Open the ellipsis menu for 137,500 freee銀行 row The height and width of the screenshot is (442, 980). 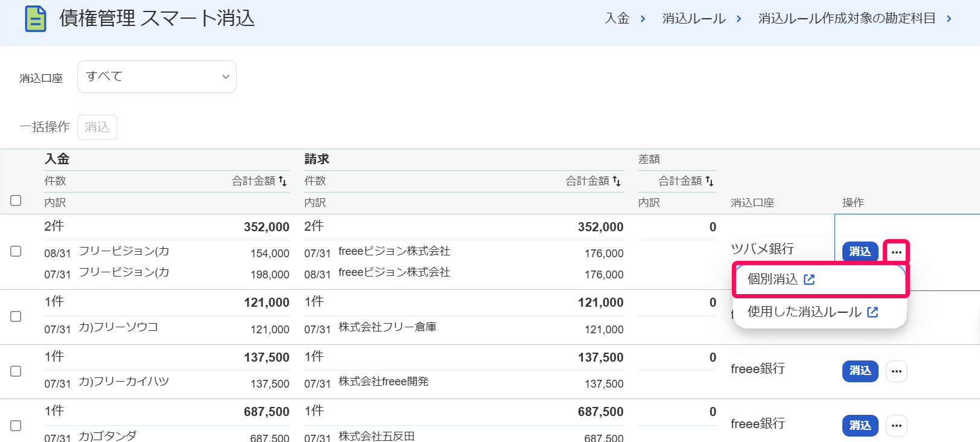click(x=896, y=371)
